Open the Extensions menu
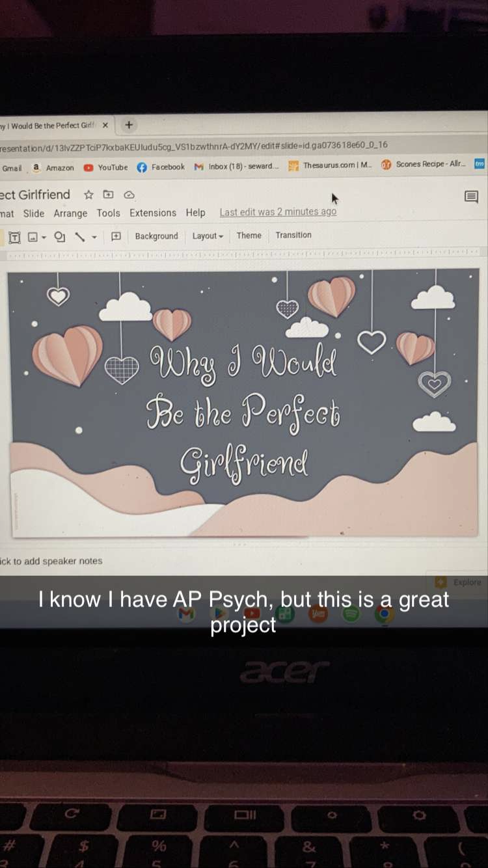Screen dimensions: 488x868 152,213
